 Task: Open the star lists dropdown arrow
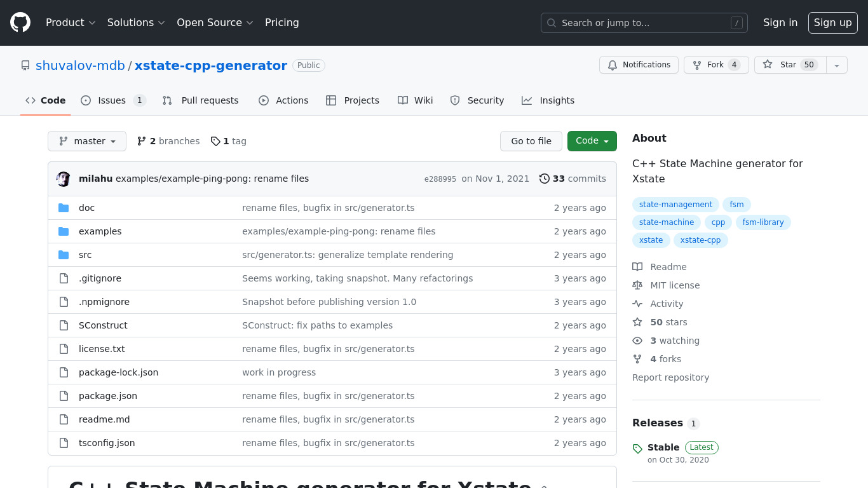tap(837, 65)
